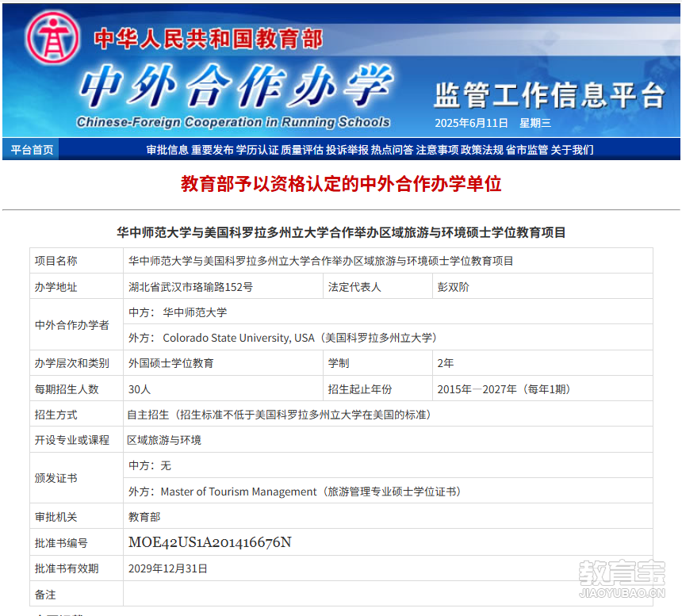Select date 2029年12月31日
This screenshot has width=682, height=616.
click(168, 568)
